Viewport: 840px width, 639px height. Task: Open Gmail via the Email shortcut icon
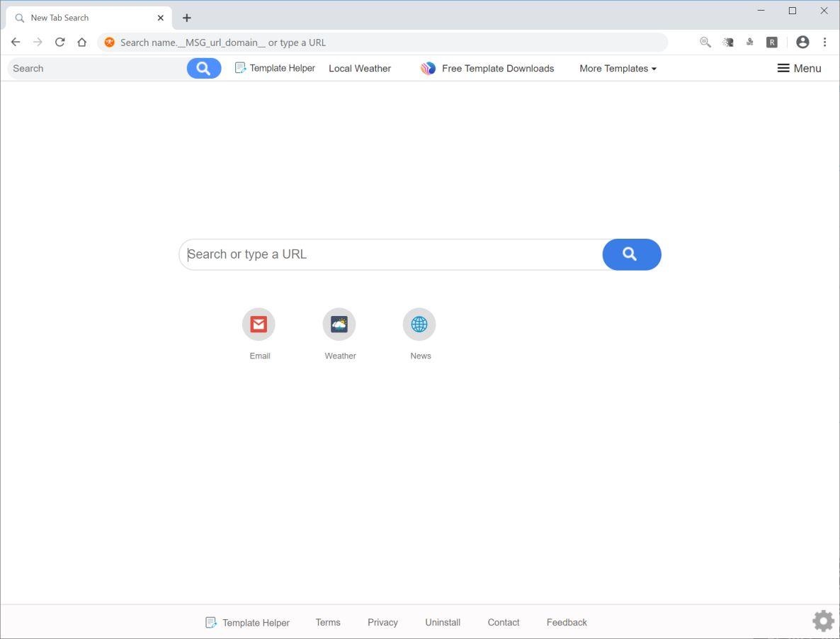259,324
